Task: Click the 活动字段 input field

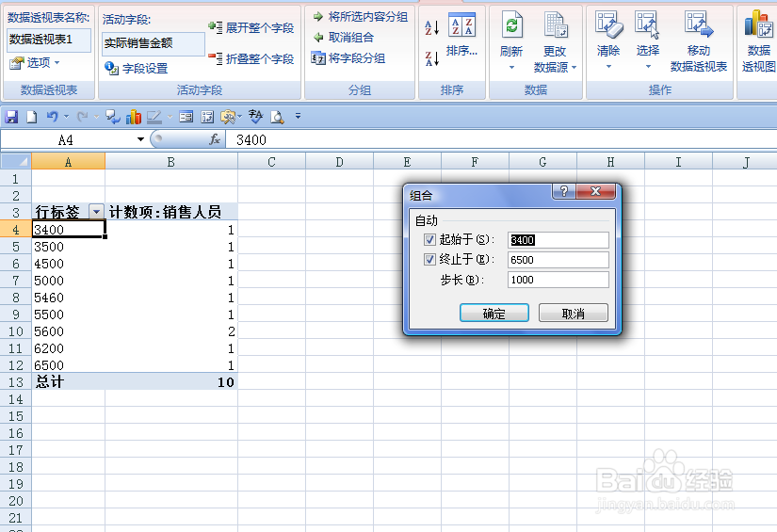Action: pos(154,43)
